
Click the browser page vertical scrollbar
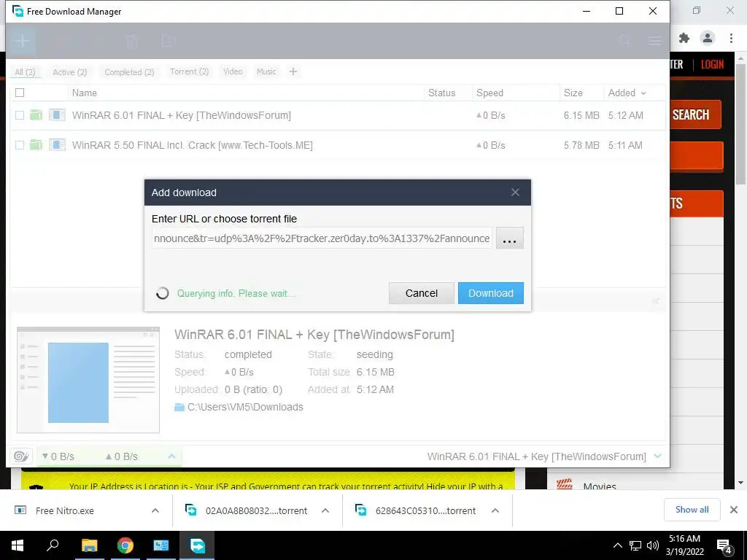(740, 124)
